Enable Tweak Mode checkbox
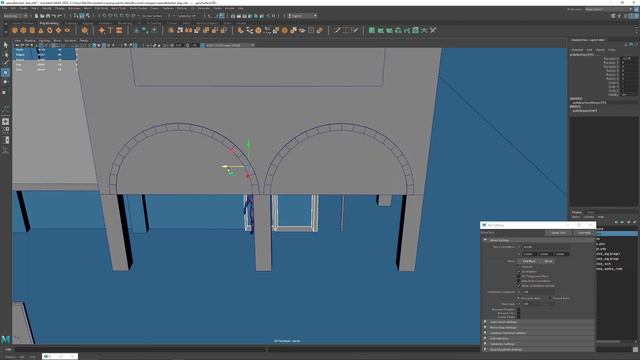This screenshot has width=640, height=360. (x=519, y=317)
